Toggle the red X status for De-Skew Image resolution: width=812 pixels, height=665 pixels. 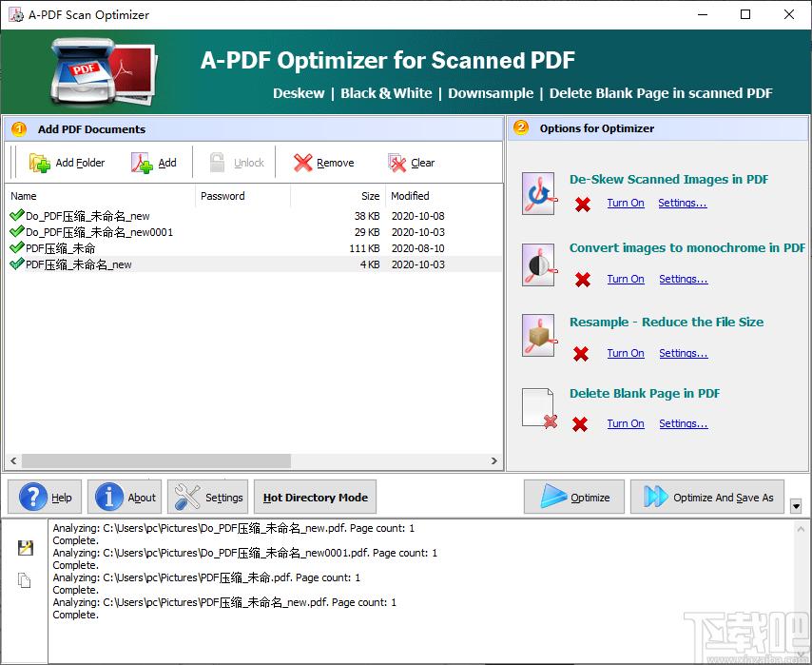pos(583,205)
